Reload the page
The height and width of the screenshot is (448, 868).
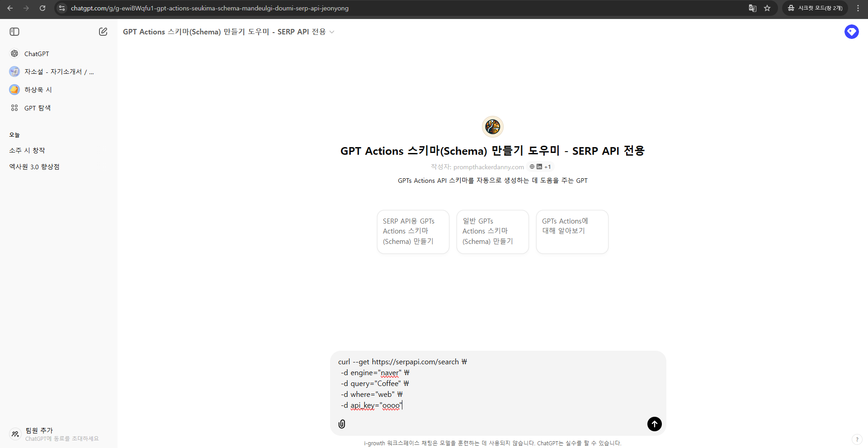(x=42, y=8)
